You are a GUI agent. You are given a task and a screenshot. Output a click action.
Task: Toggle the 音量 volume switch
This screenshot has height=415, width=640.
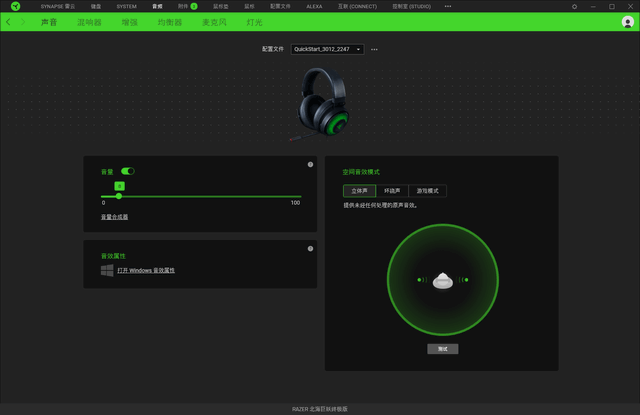tap(128, 171)
